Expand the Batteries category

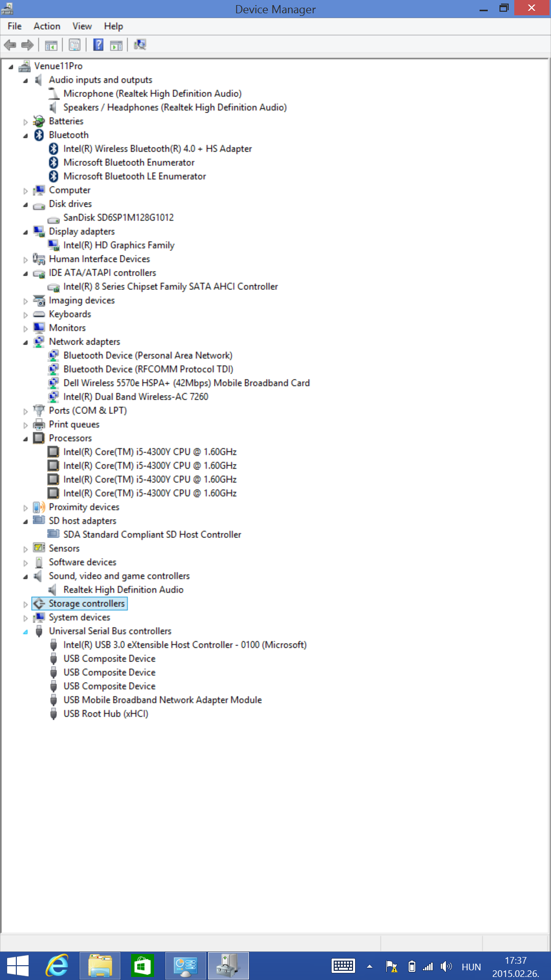point(26,122)
